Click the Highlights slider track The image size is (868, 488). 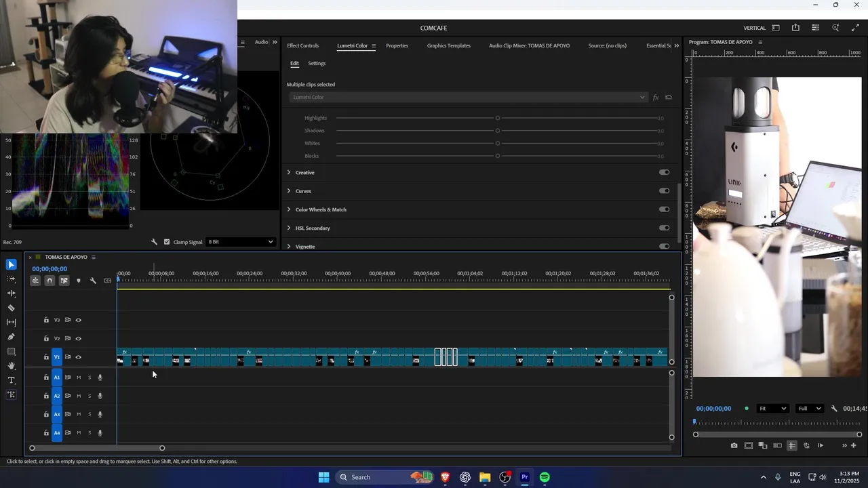point(498,118)
